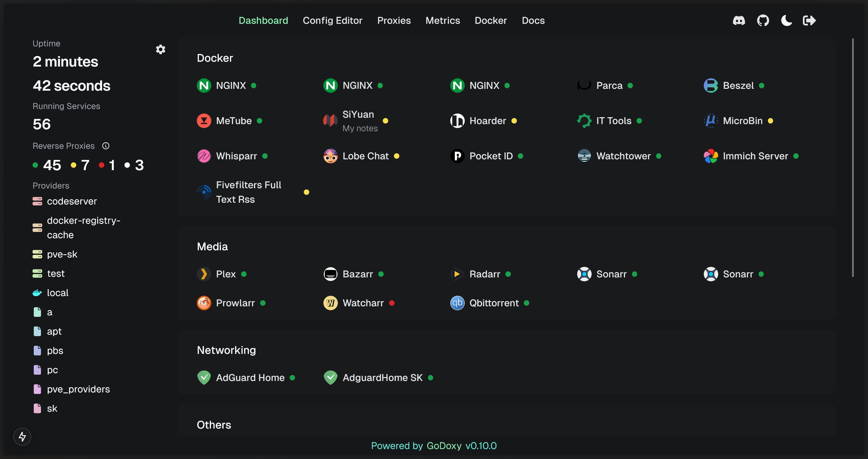Screen dimensions: 868x459
Task: Toggle dark mode moon icon
Action: pyautogui.click(x=786, y=20)
